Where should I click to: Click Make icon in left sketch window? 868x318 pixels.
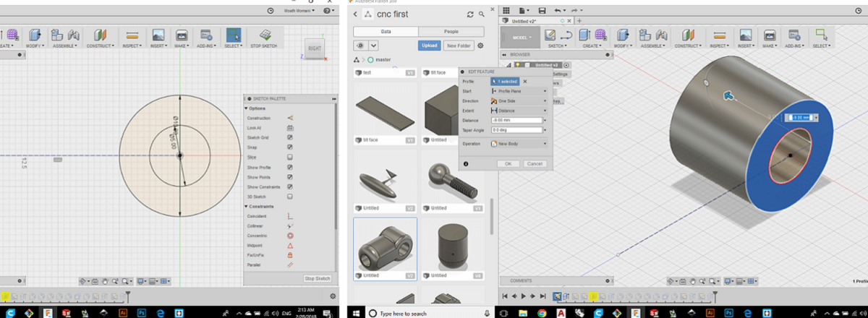coord(182,35)
